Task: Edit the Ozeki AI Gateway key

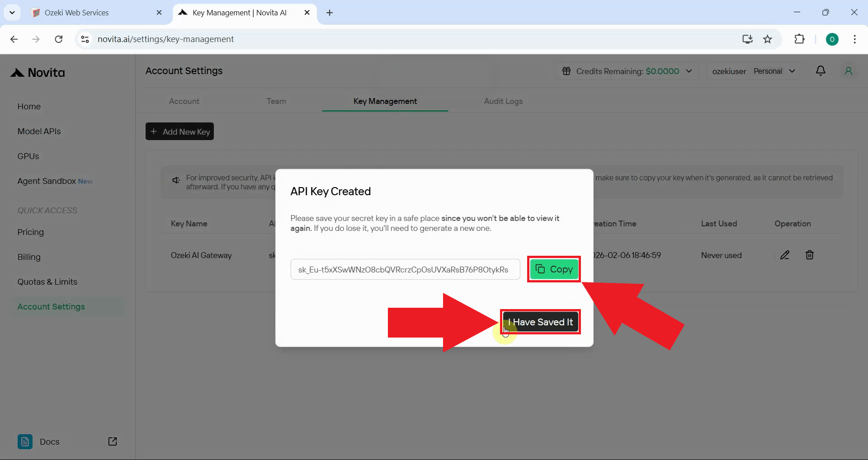Action: [785, 255]
